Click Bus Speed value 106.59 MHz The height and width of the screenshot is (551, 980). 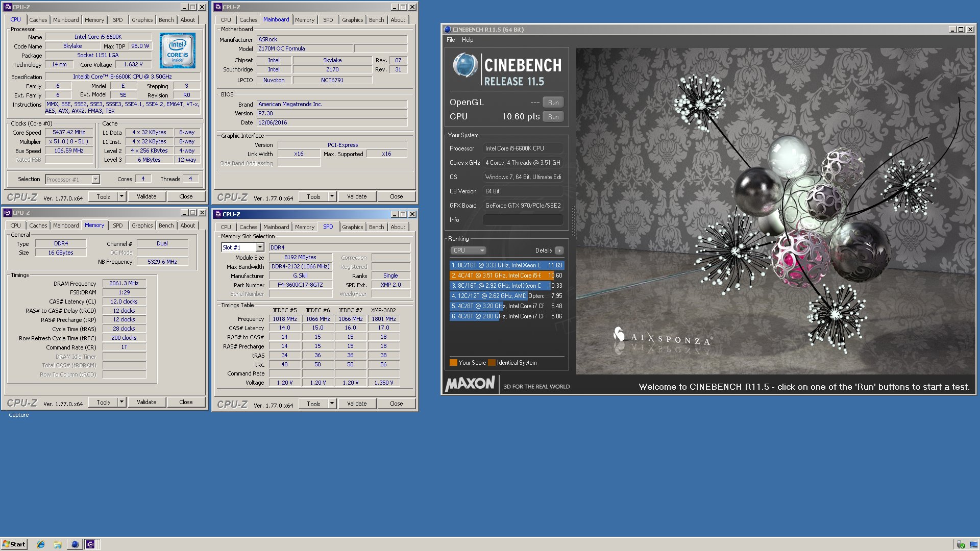pyautogui.click(x=69, y=151)
